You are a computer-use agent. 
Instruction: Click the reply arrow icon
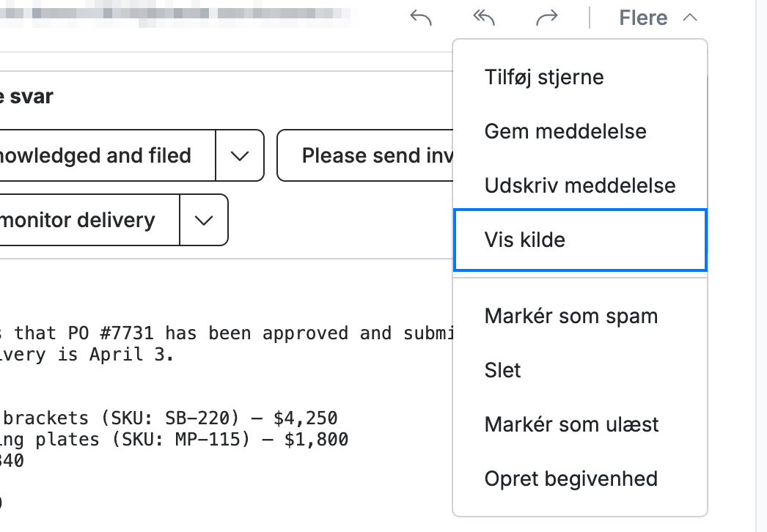pyautogui.click(x=421, y=18)
